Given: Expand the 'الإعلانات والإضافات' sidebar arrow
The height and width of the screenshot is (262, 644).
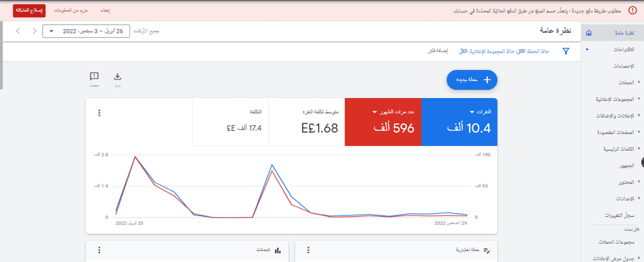Looking at the screenshot, I should 639,116.
